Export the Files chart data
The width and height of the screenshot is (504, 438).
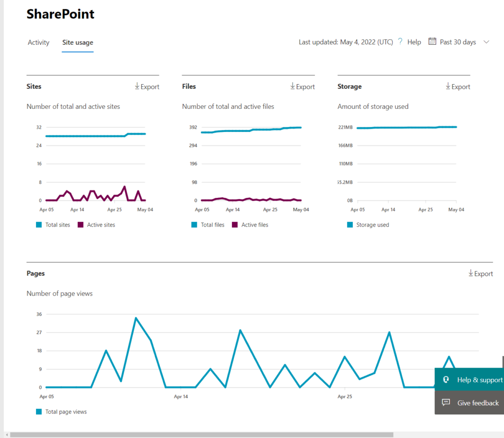pyautogui.click(x=303, y=87)
